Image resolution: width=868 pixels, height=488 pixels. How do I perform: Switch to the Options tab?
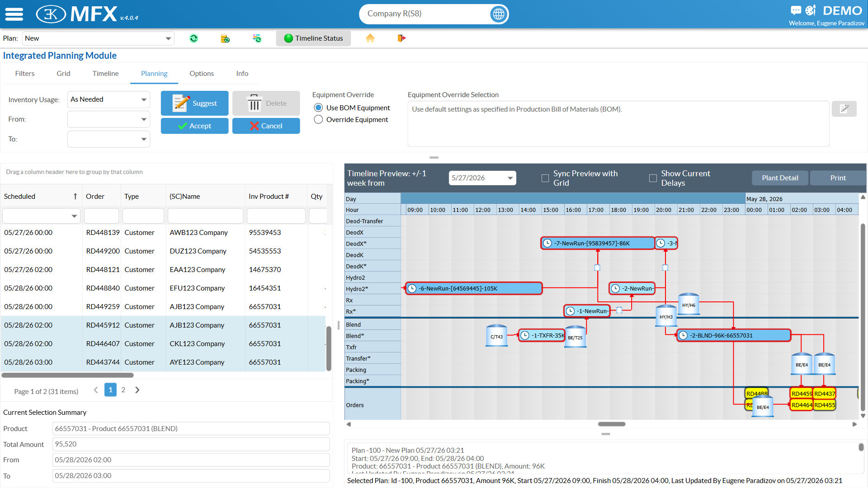point(202,73)
